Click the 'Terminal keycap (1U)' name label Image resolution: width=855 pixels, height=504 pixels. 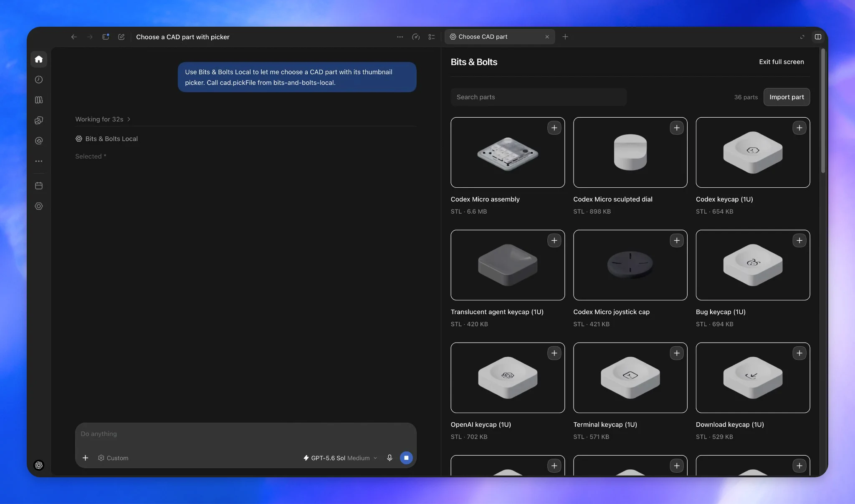coord(605,425)
